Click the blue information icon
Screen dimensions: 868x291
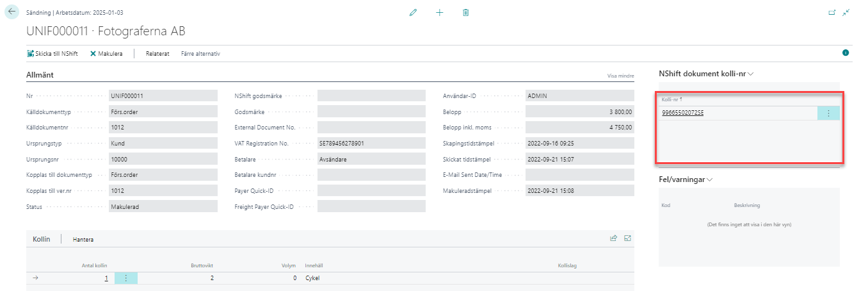pos(846,53)
